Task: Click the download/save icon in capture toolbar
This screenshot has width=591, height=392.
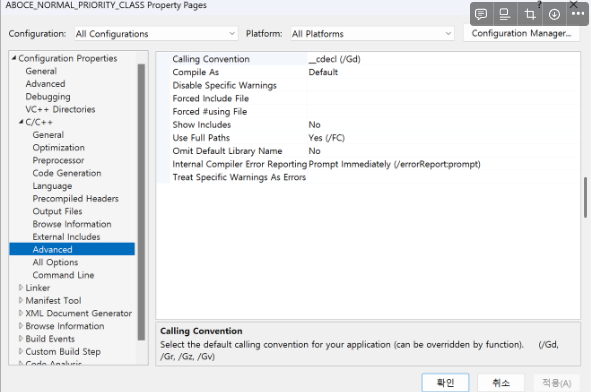Action: (554, 14)
